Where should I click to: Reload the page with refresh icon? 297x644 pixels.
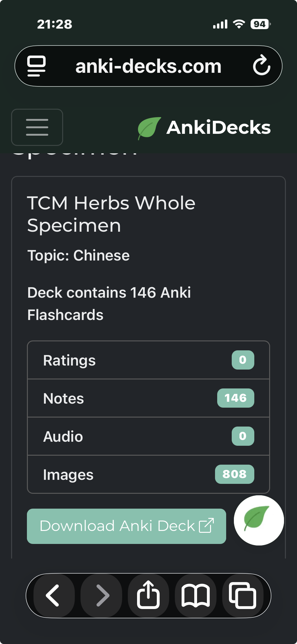pos(261,66)
